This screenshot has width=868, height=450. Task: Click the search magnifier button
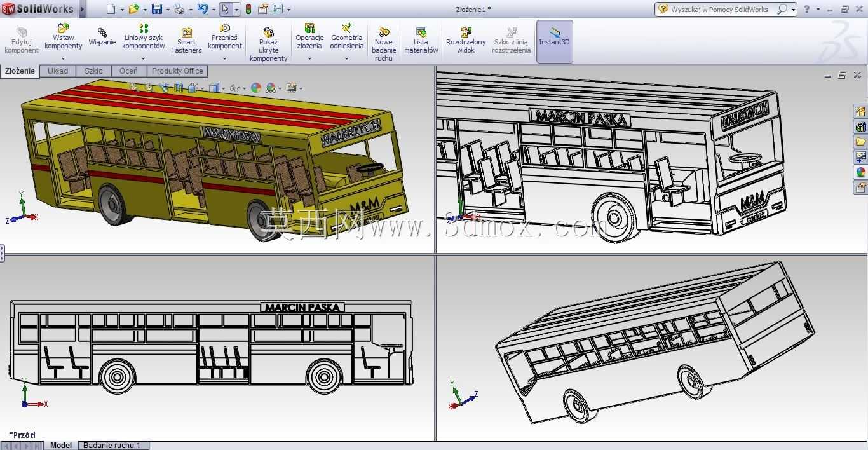point(782,9)
